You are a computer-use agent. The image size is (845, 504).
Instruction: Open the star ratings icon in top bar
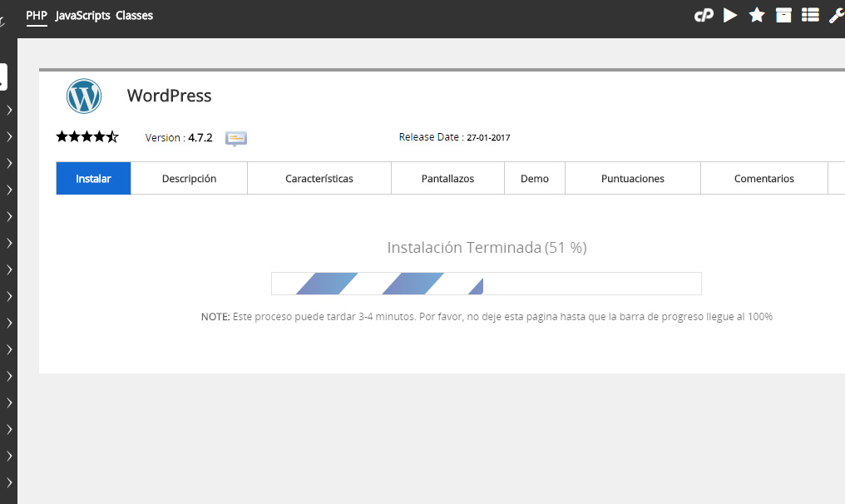[757, 15]
